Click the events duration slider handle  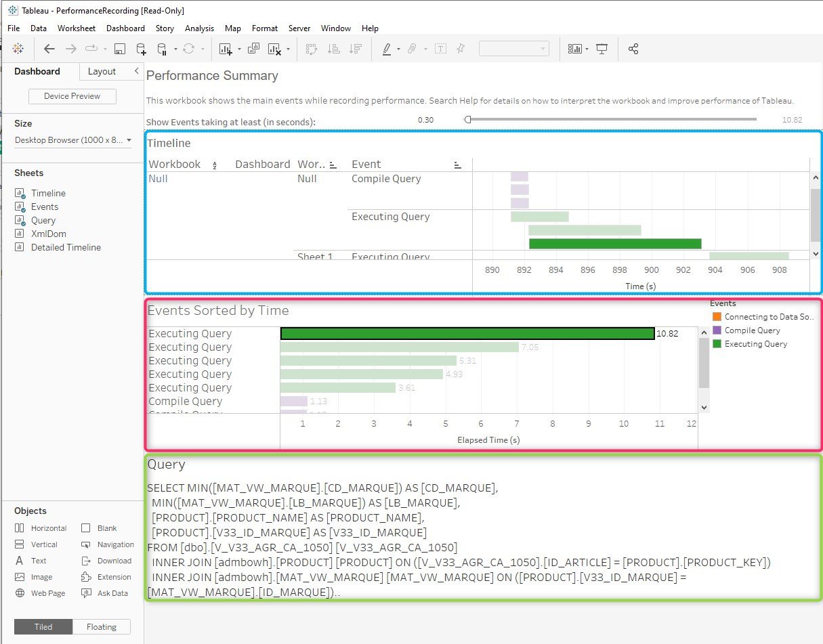tap(467, 119)
